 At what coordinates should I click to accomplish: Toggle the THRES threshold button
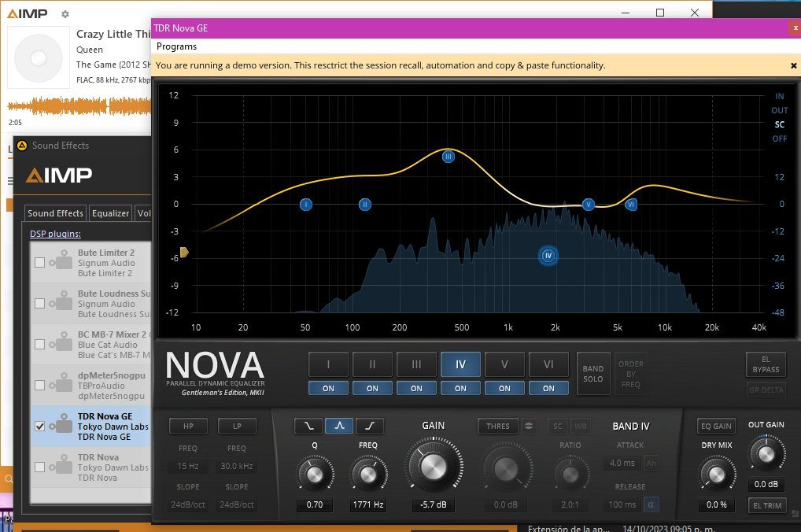point(497,426)
